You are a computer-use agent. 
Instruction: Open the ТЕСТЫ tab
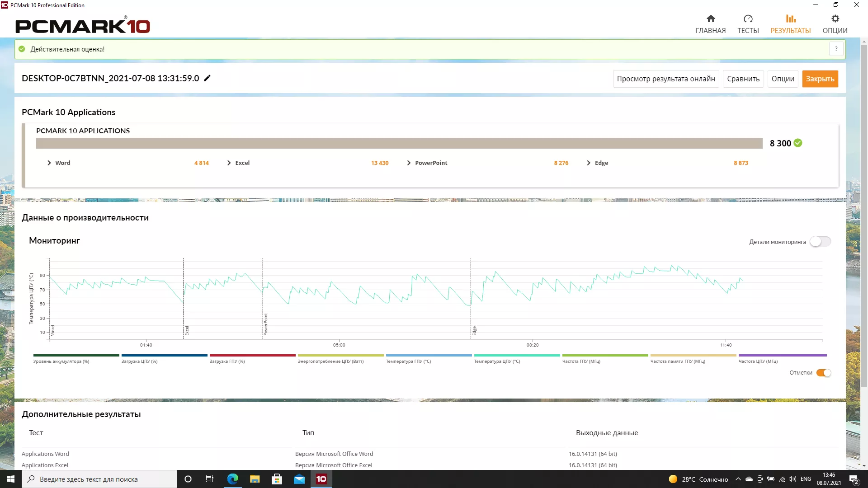point(748,24)
